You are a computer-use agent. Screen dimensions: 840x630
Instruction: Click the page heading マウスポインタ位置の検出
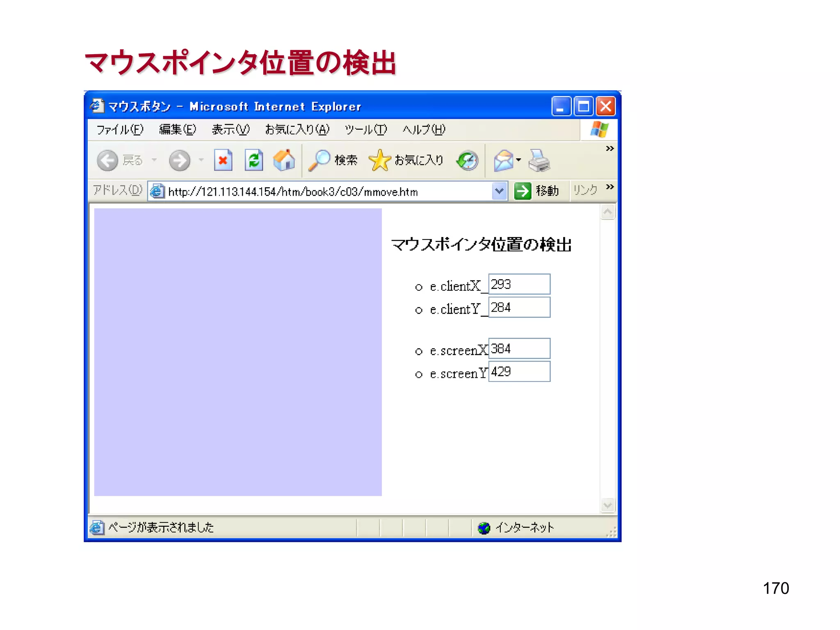coord(482,244)
